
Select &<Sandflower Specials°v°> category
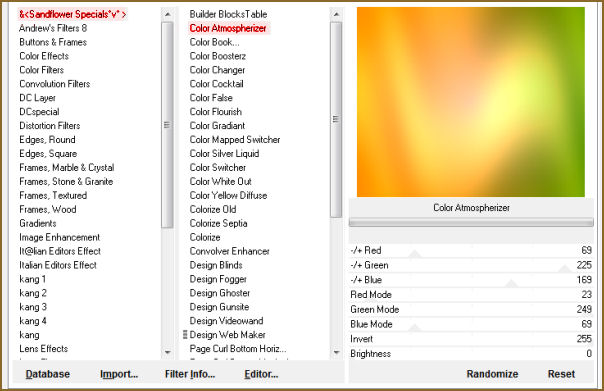[x=72, y=14]
